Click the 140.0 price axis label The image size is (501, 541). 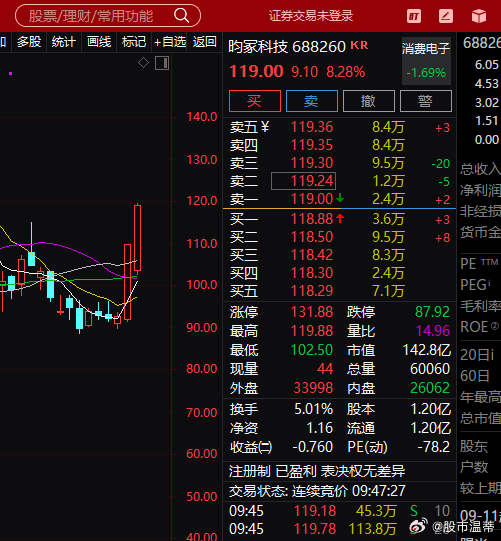point(202,117)
